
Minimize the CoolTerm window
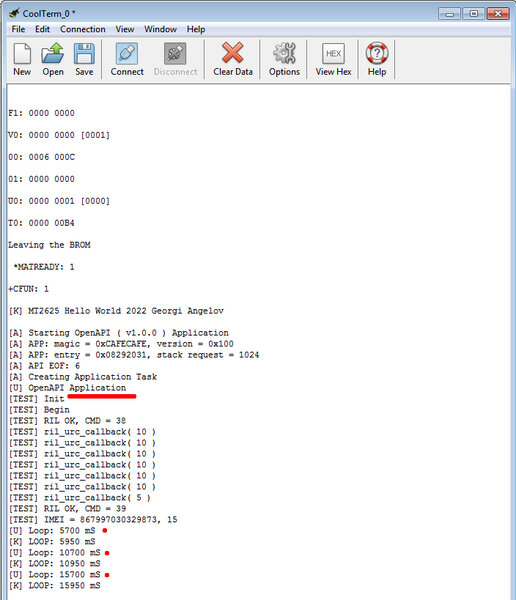coord(449,14)
